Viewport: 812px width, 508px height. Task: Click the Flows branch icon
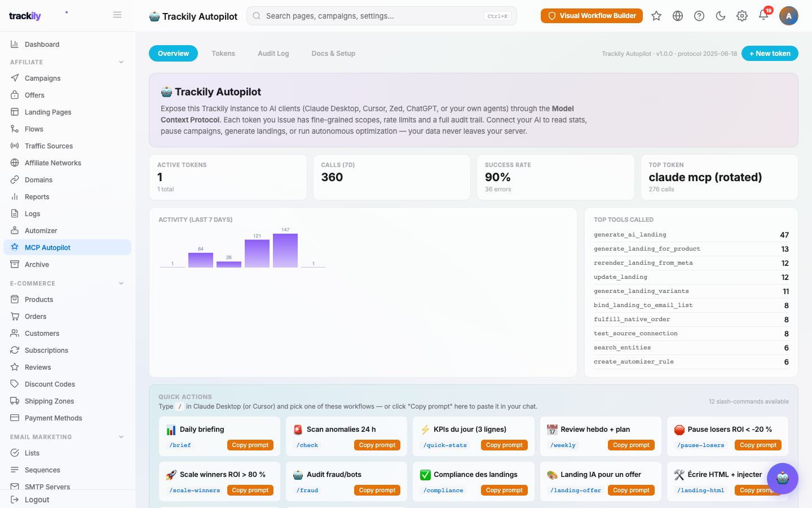click(x=15, y=129)
